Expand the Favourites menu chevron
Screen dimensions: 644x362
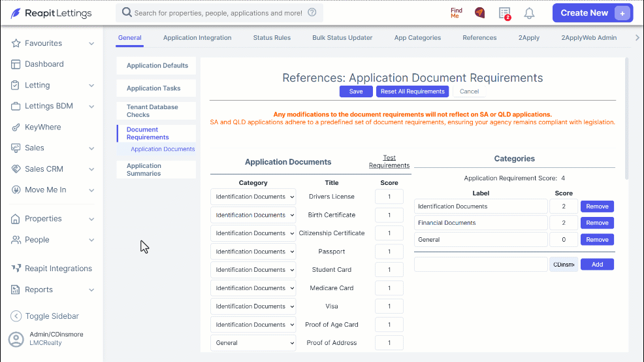tap(91, 44)
